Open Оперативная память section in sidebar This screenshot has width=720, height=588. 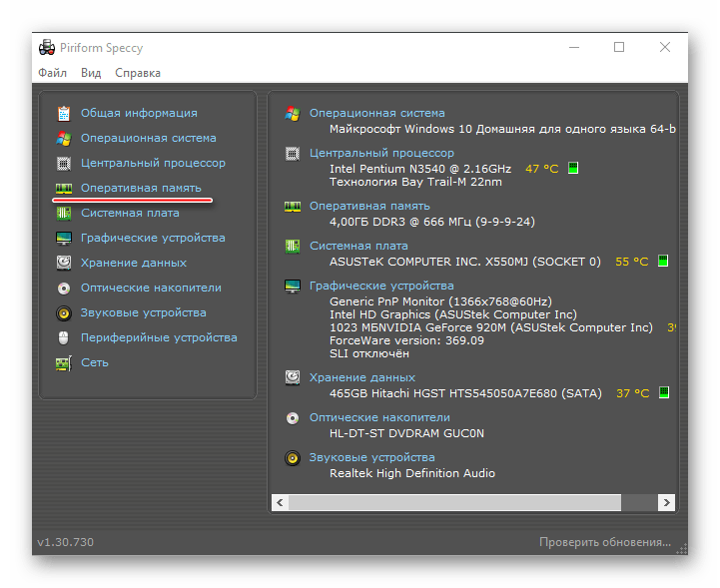click(141, 189)
